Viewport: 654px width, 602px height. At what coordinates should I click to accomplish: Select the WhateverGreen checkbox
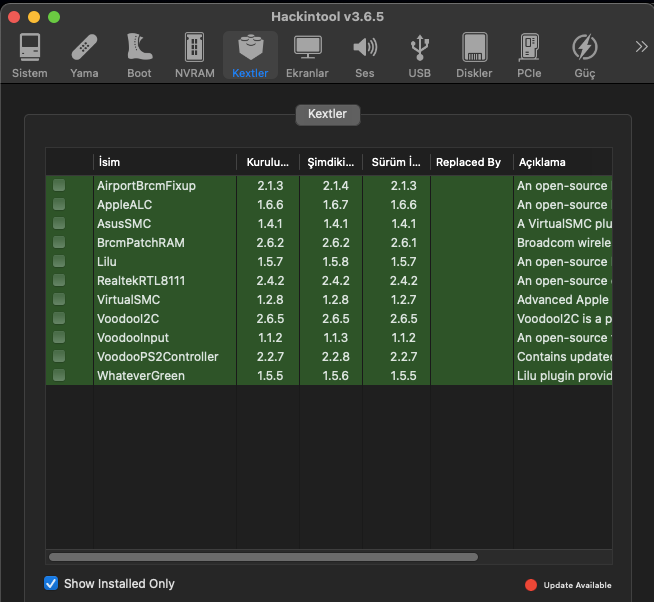pyautogui.click(x=59, y=375)
